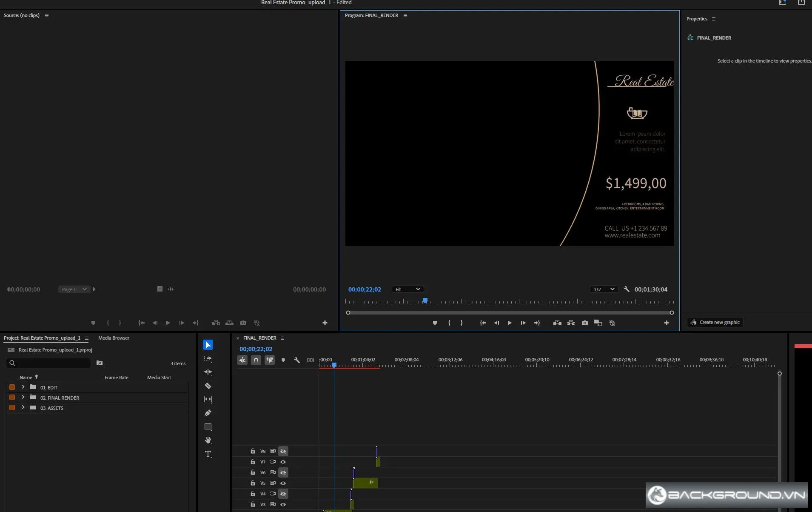Open Program monitor settings wrench
Viewport: 812px width, 512px height.
click(x=627, y=289)
